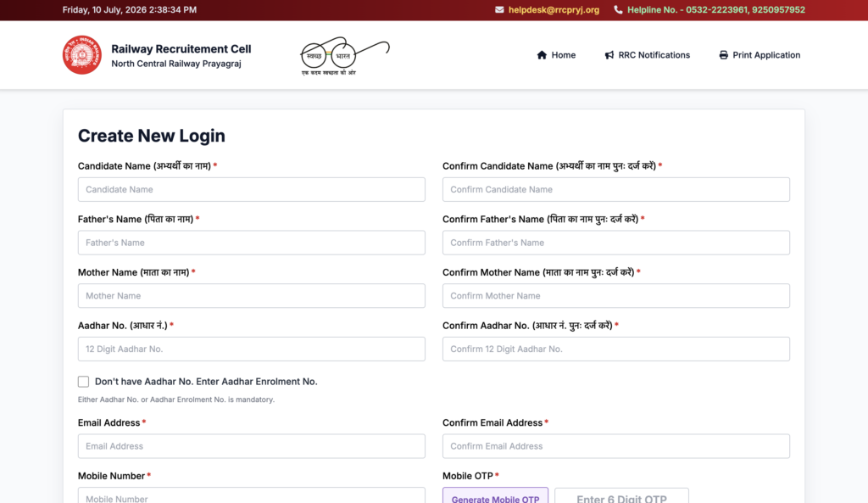The image size is (868, 503).
Task: Click the Indian Railways round logo
Action: tap(82, 55)
